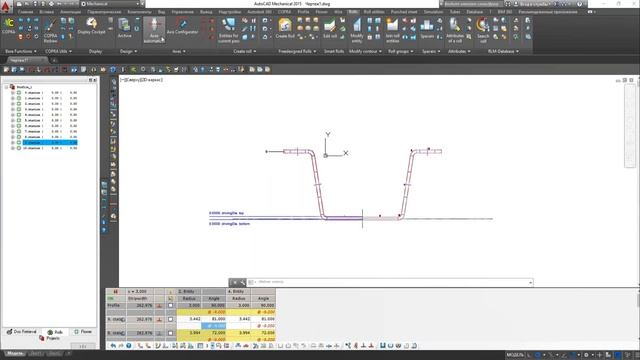
Task: Open the AutoCAD application menu (red A)
Action: tap(5, 6)
